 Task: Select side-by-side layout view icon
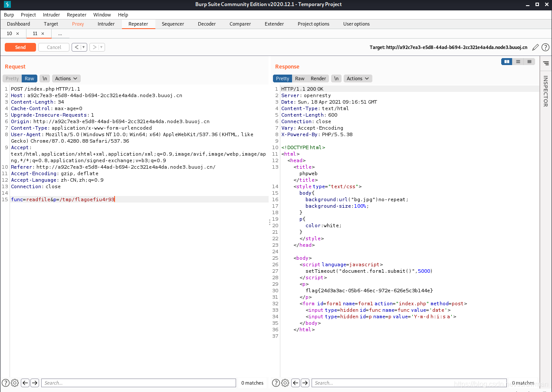(x=506, y=62)
